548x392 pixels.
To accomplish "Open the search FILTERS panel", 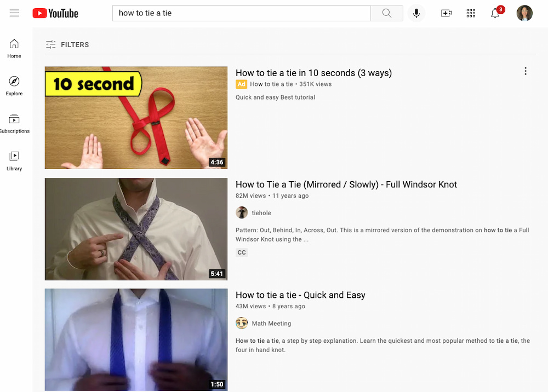I will click(x=67, y=45).
